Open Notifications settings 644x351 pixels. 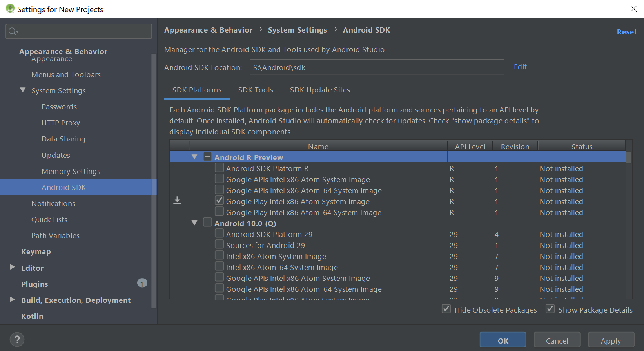click(53, 203)
